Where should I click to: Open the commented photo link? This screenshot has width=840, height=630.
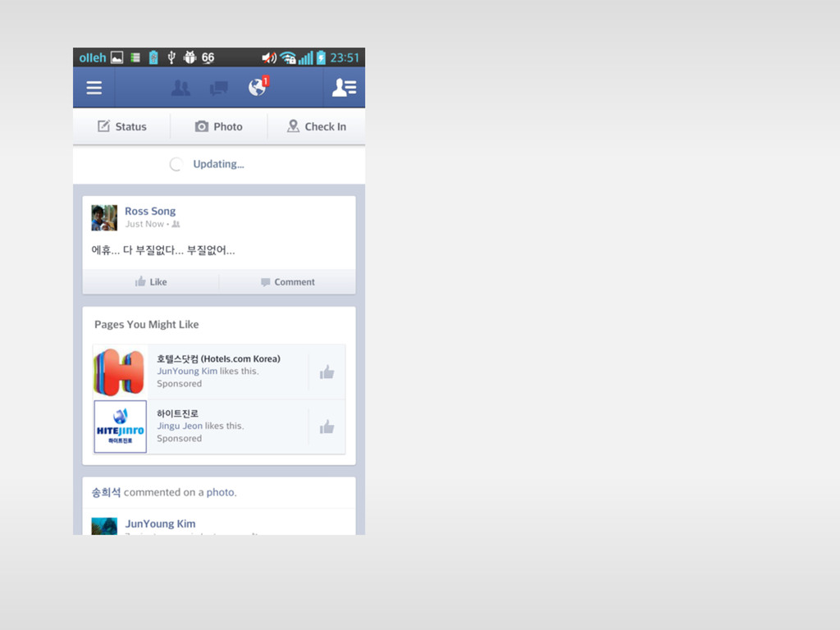(220, 492)
